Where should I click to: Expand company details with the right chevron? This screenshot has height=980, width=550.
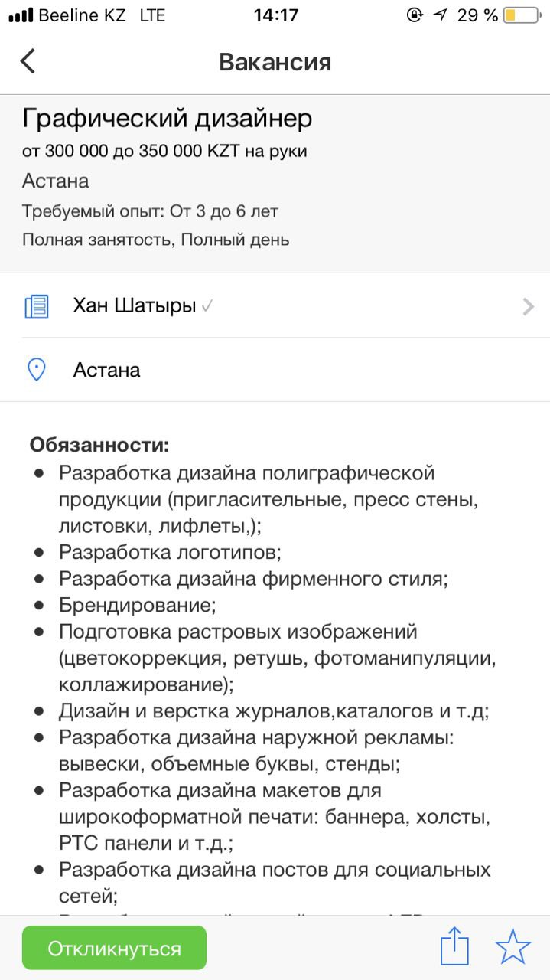[528, 306]
